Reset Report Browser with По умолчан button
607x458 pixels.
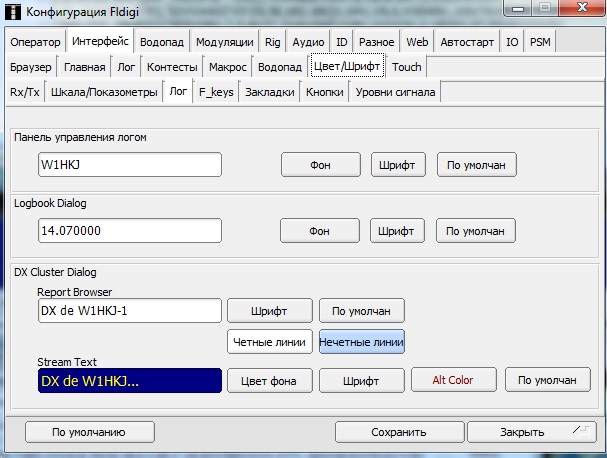coord(361,310)
